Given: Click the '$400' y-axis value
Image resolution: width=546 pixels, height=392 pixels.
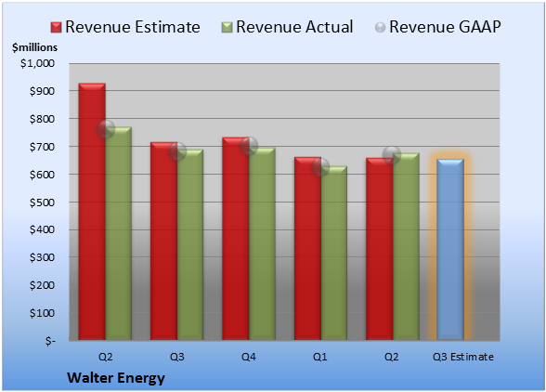Looking at the screenshot, I should tap(42, 230).
